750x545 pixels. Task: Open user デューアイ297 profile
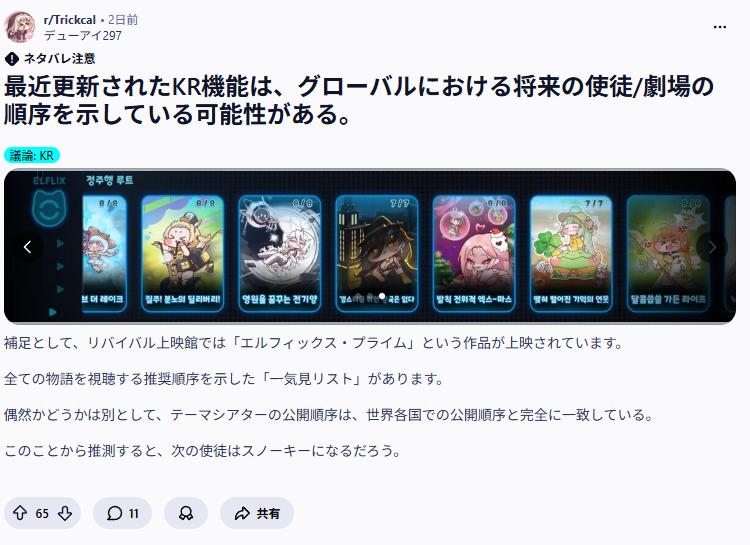pos(83,35)
